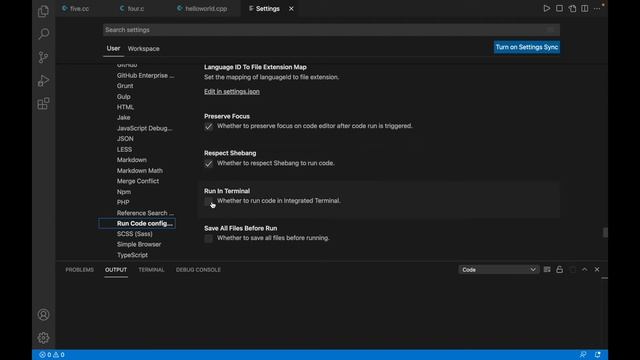
Task: Select TypeScript in settings tree
Action: click(x=133, y=255)
